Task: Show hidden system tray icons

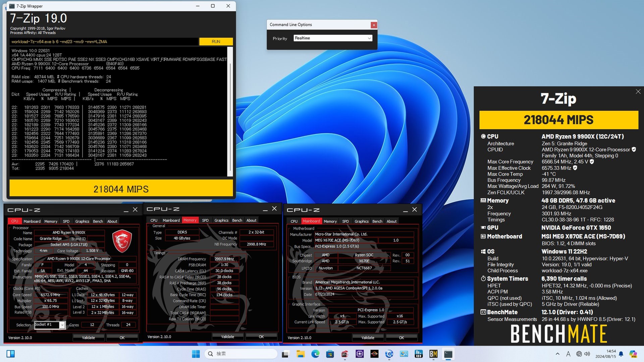Action: [557, 354]
